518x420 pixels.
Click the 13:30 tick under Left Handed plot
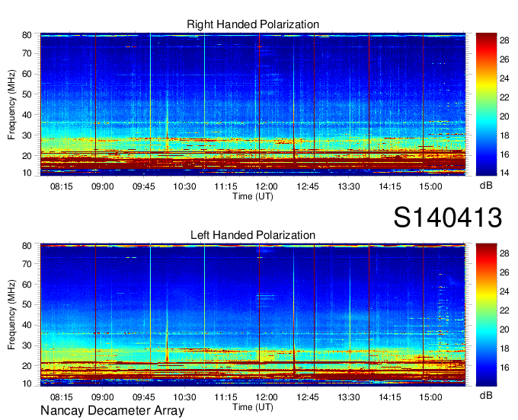point(349,397)
